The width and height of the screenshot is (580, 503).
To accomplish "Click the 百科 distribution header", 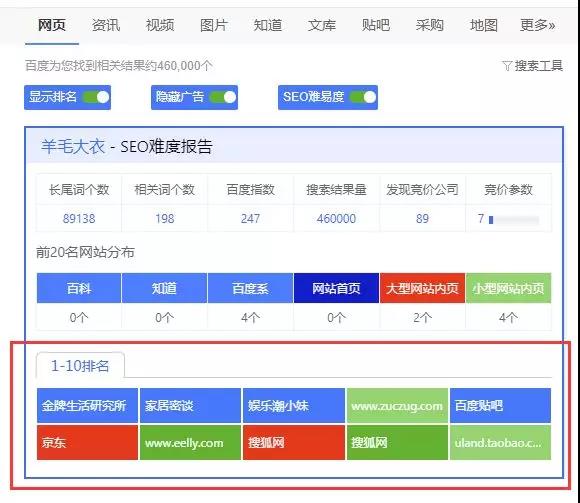I will click(x=79, y=288).
